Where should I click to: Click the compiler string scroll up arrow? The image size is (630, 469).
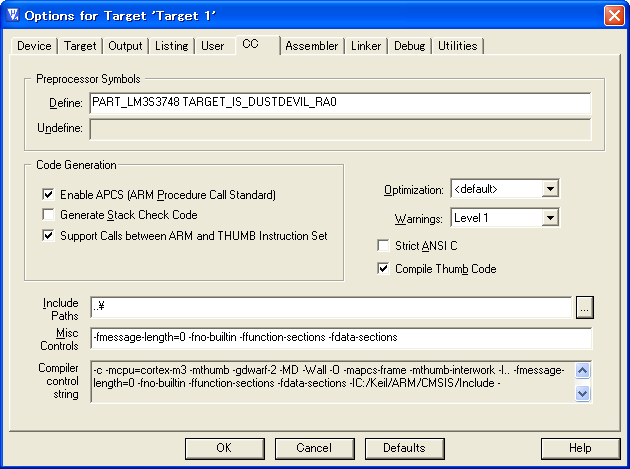click(582, 371)
